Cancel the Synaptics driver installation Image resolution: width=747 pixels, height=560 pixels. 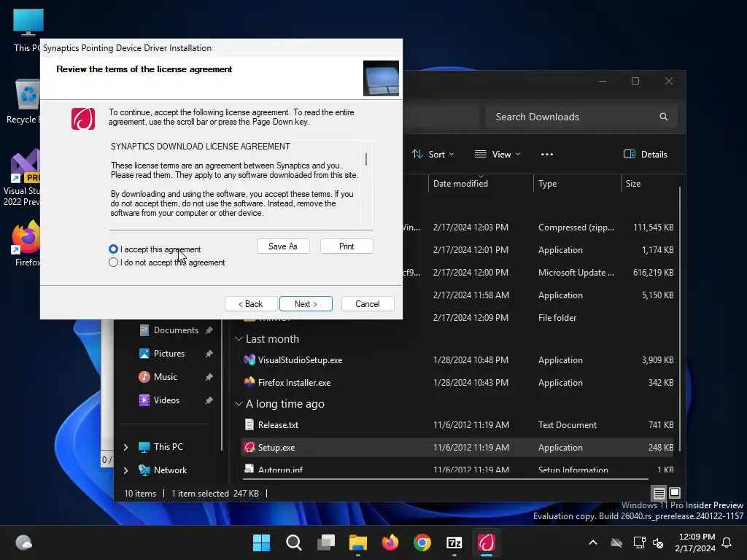[368, 304]
